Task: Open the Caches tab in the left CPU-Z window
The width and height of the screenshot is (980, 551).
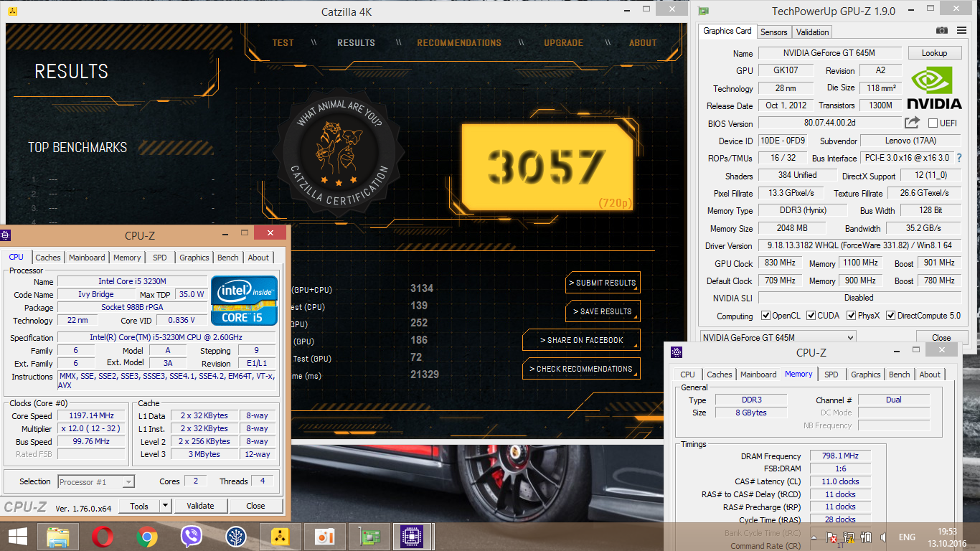Action: point(48,258)
